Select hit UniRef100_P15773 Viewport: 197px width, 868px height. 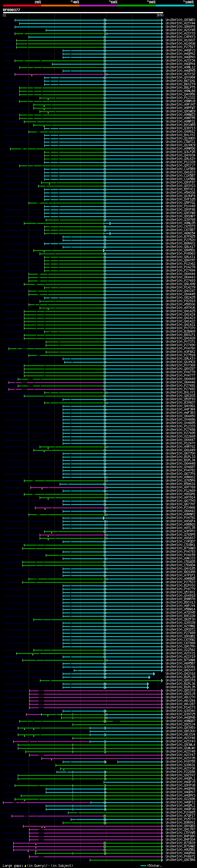tap(180, 819)
